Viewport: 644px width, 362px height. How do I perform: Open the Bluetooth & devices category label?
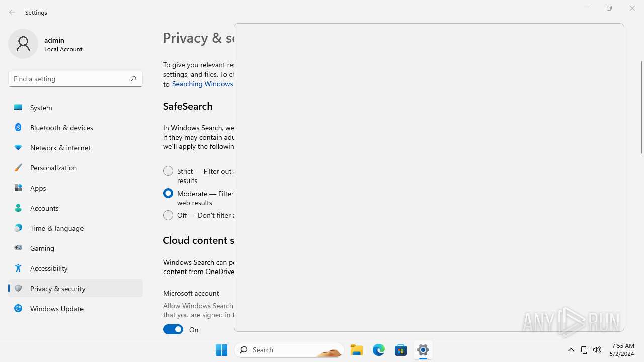coord(61,127)
